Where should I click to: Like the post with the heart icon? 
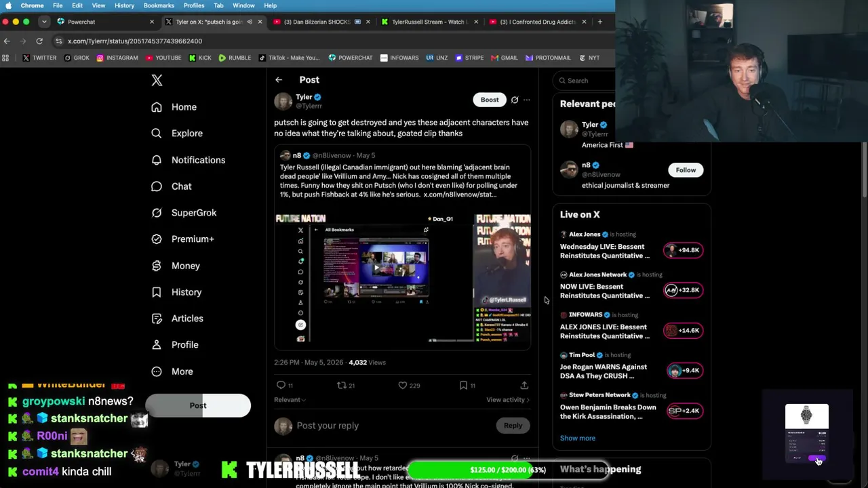pos(402,385)
